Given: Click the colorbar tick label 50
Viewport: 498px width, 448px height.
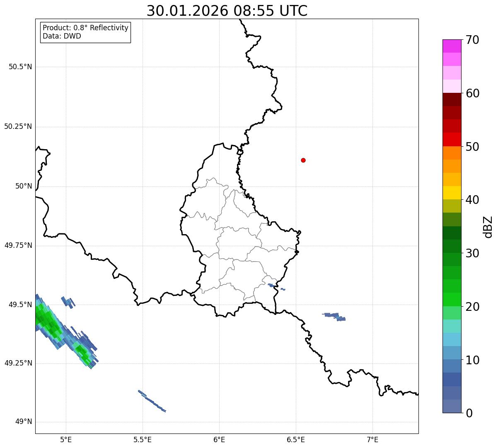Looking at the screenshot, I should 472,147.
